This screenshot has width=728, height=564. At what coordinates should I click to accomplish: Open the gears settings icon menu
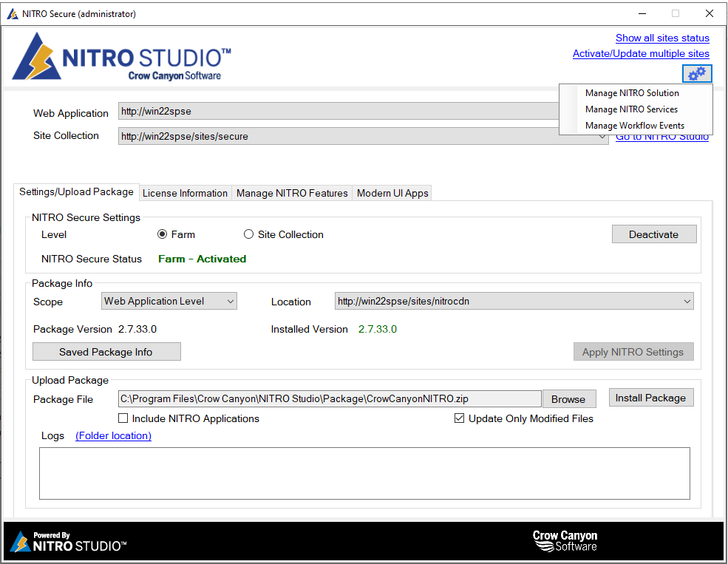pos(696,73)
